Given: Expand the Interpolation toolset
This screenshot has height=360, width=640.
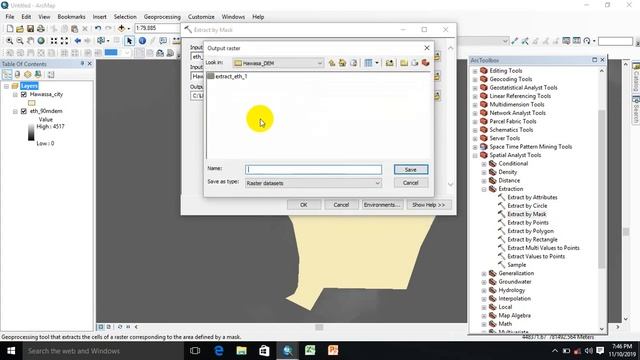Looking at the screenshot, I should [484, 299].
